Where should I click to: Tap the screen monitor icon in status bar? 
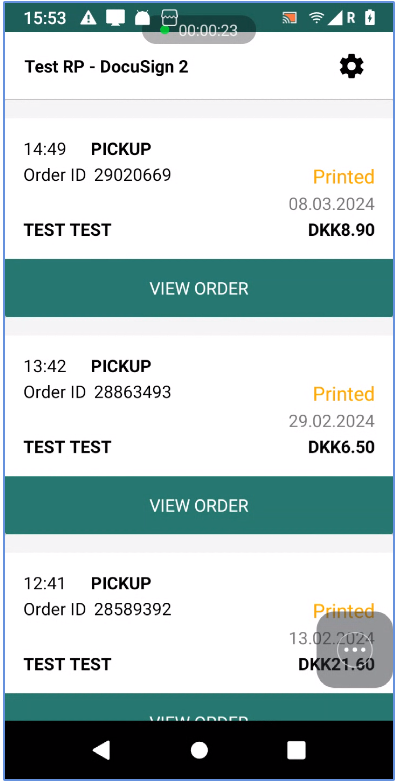tap(115, 18)
